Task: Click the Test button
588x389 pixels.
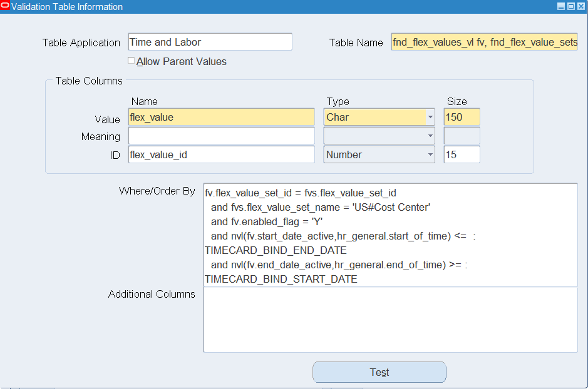Action: coord(379,372)
